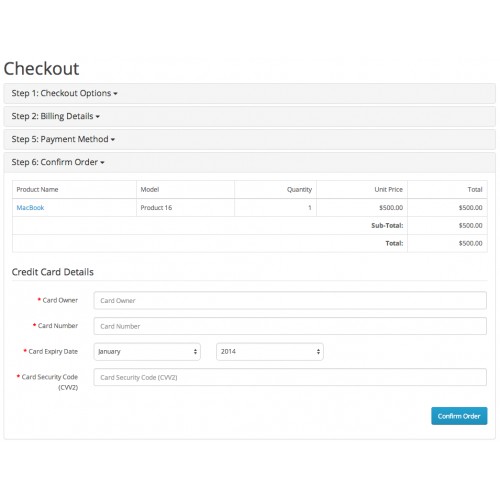Viewport: 500px width, 500px height.
Task: Click the Card Owner field label
Action: [58, 300]
